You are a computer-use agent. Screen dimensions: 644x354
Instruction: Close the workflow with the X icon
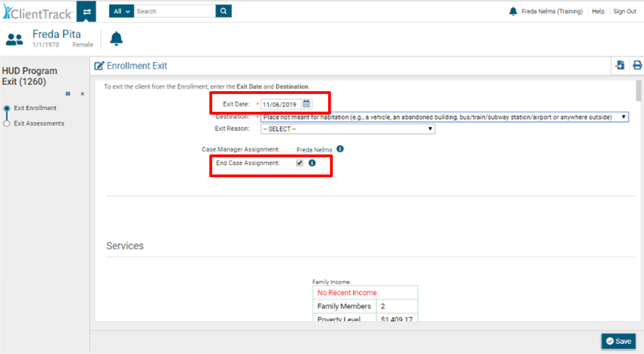(82, 94)
